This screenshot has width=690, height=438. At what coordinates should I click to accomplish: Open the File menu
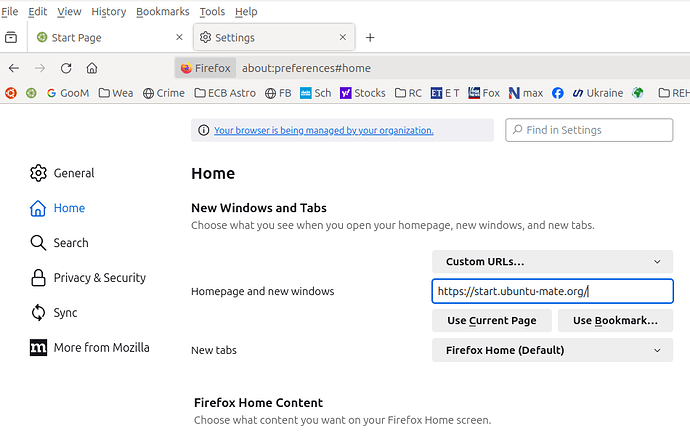[10, 11]
